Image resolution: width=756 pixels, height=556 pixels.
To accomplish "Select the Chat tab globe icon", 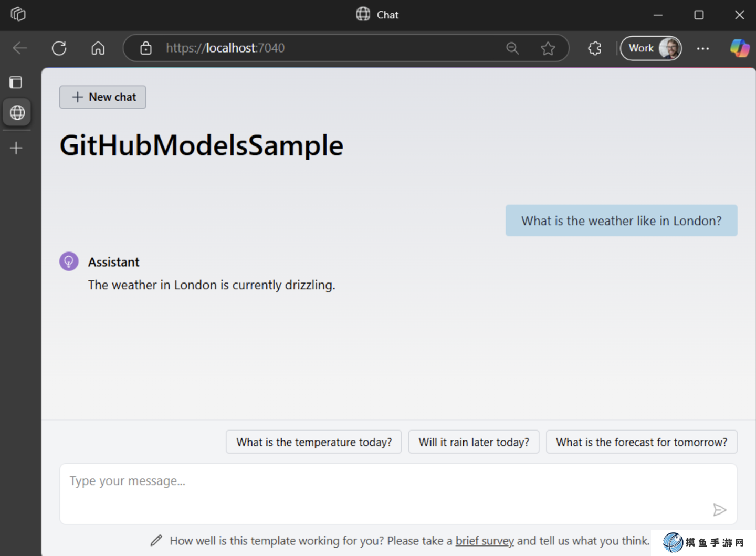I will 17,112.
